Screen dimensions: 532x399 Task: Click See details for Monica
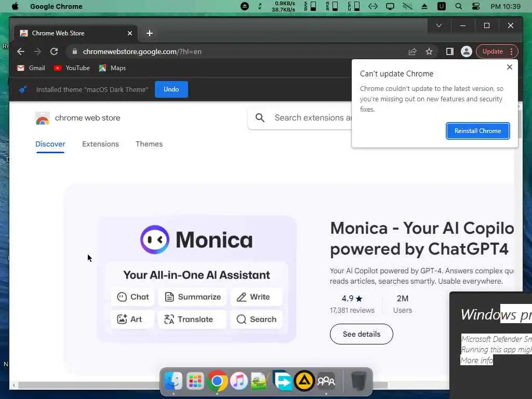[362, 334]
